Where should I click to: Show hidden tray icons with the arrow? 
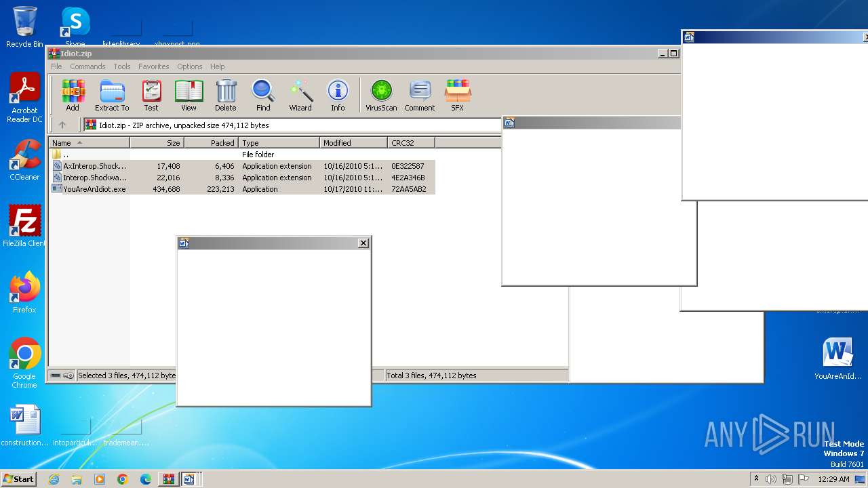(x=757, y=479)
